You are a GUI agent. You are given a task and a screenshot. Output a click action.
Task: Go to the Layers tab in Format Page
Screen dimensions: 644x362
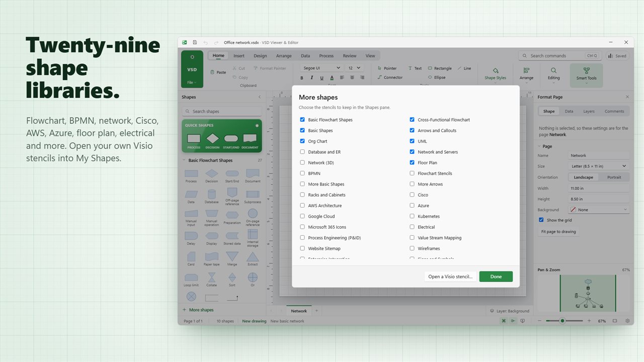pyautogui.click(x=589, y=112)
